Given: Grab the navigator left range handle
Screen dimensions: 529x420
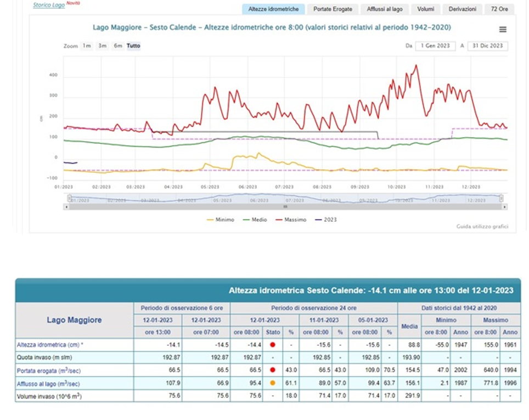Looking at the screenshot, I should pyautogui.click(x=69, y=198).
